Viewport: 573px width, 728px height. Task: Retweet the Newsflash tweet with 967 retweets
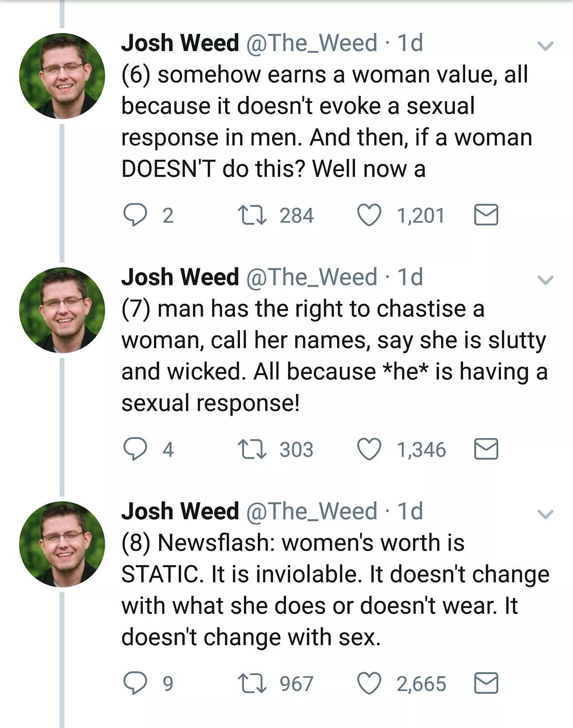[x=252, y=684]
